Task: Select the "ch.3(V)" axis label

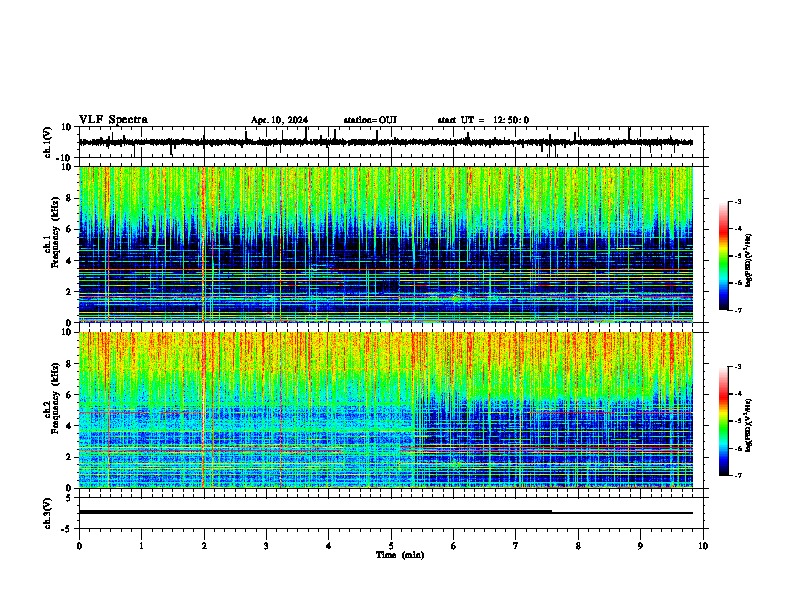Action: (48, 513)
